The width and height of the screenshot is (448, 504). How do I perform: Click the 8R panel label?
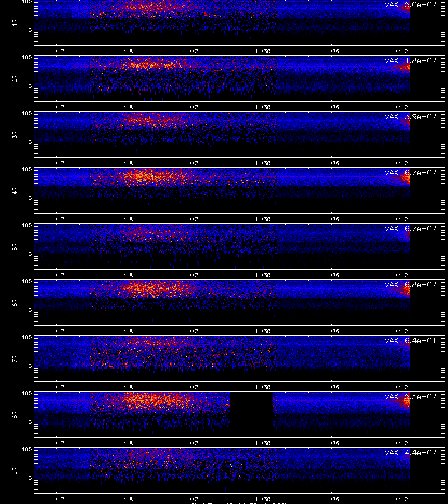[x=15, y=414]
